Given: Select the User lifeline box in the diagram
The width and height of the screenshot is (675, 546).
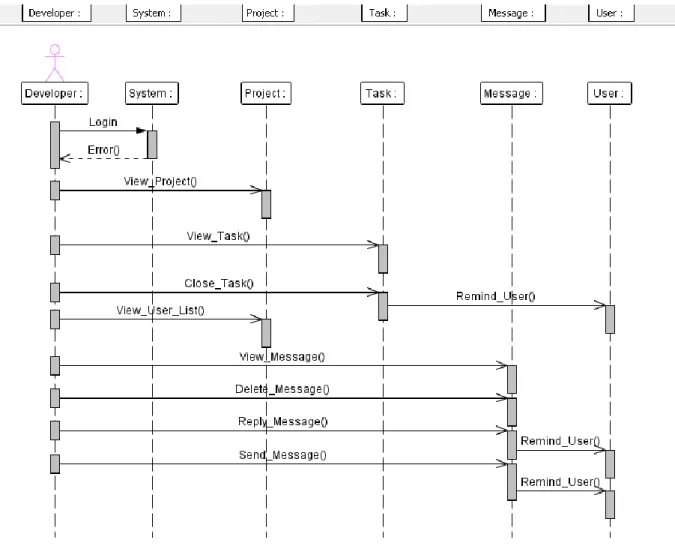Looking at the screenshot, I should click(610, 93).
